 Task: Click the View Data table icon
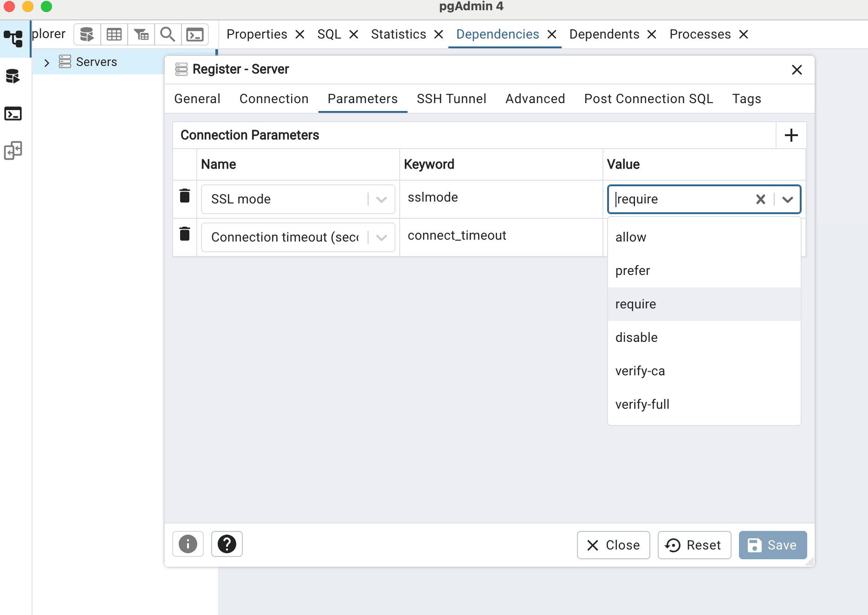click(114, 34)
